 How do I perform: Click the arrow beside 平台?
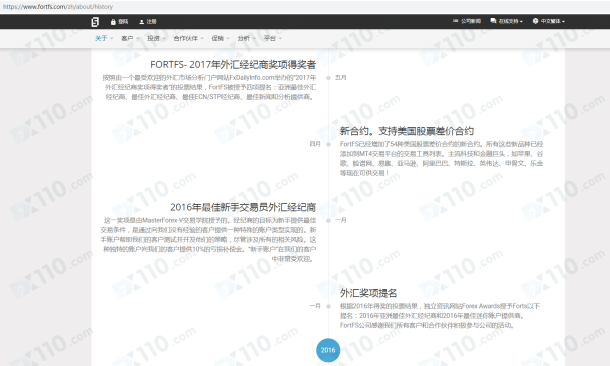pos(280,39)
